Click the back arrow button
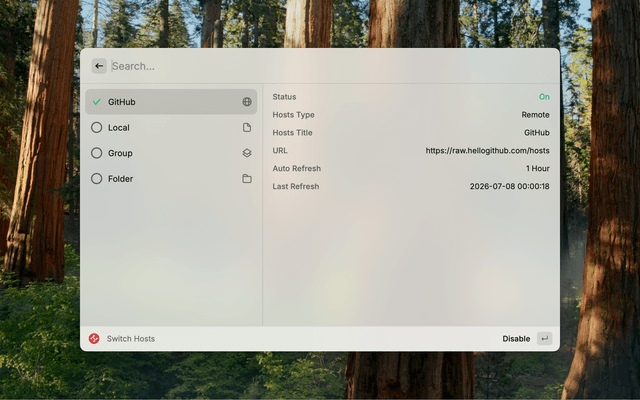Screen dimensions: 640x400 (99, 66)
